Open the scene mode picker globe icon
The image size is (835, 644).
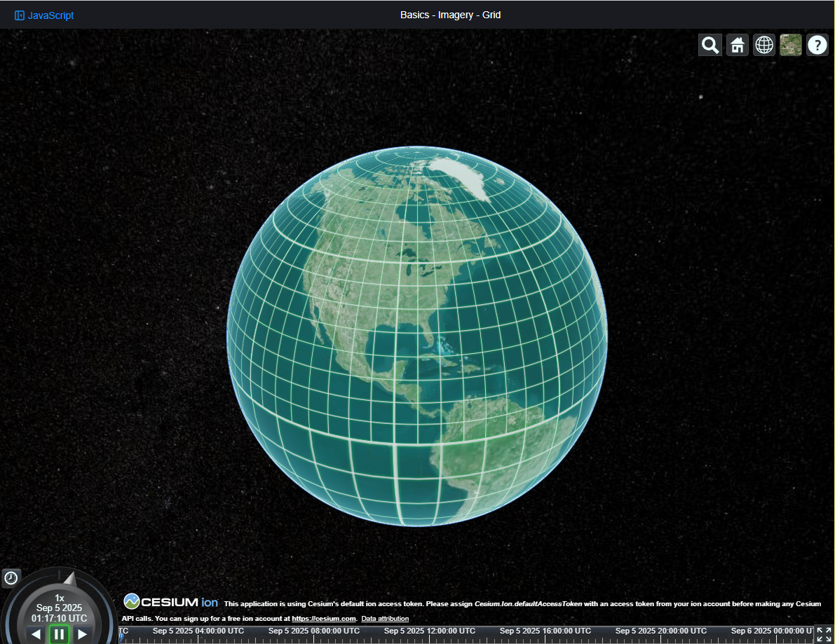(x=764, y=46)
